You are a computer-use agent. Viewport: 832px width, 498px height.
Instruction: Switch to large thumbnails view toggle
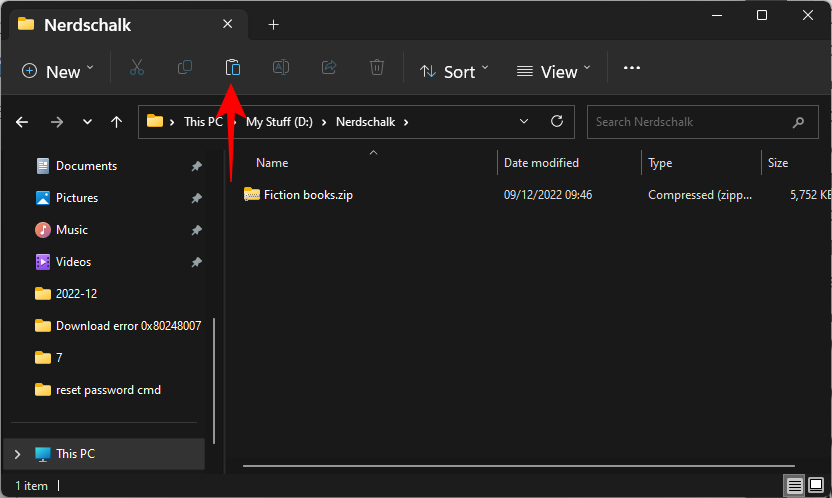[x=815, y=486]
